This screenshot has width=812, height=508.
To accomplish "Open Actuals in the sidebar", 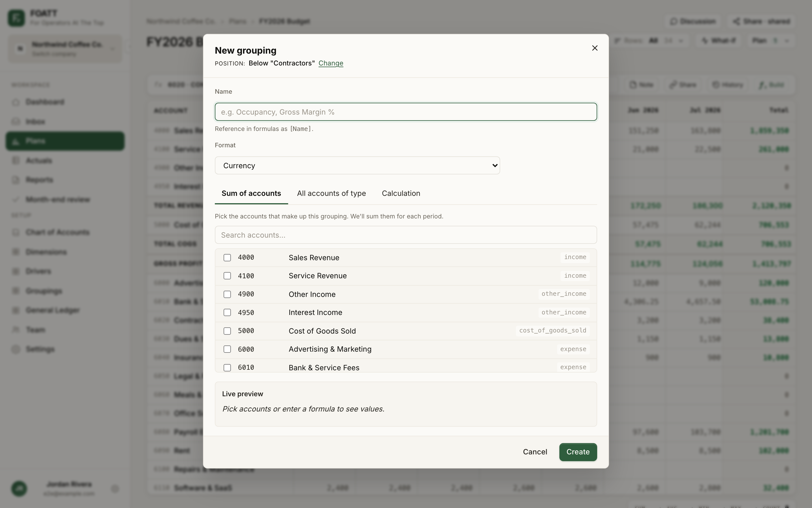I will [x=65, y=160].
